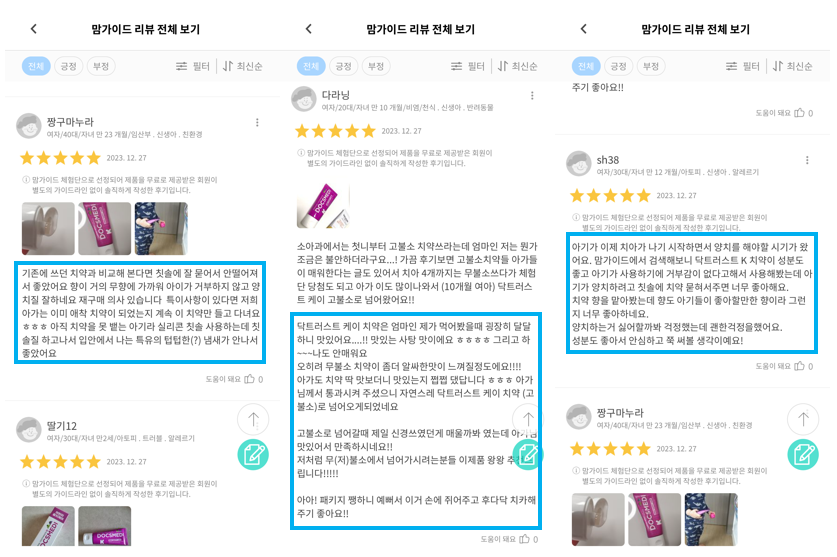Open three-dot menu on 다라닝's review

coord(532,96)
